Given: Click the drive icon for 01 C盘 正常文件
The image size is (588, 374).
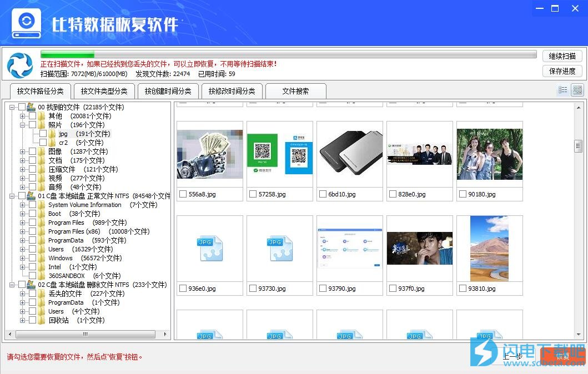Looking at the screenshot, I should (31, 196).
